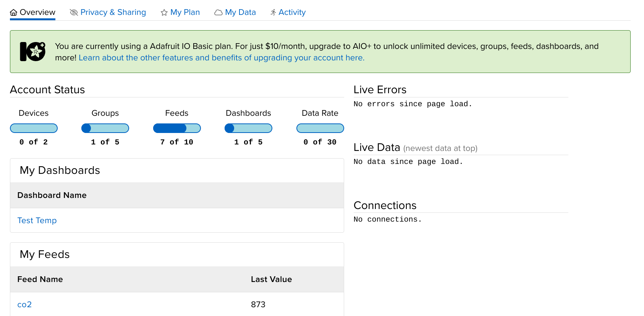Click the Overview home icon

[13, 13]
